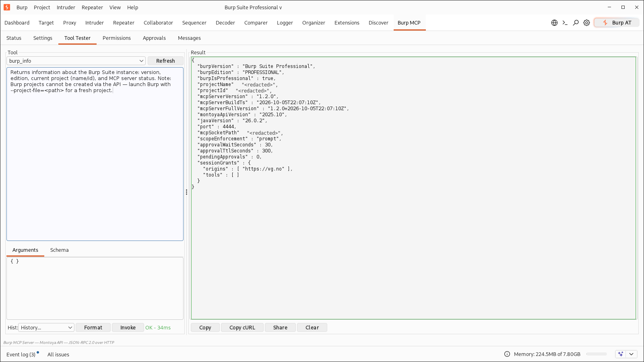Click the AI sparkle icon in status bar
The image size is (644, 362).
[x=621, y=354]
